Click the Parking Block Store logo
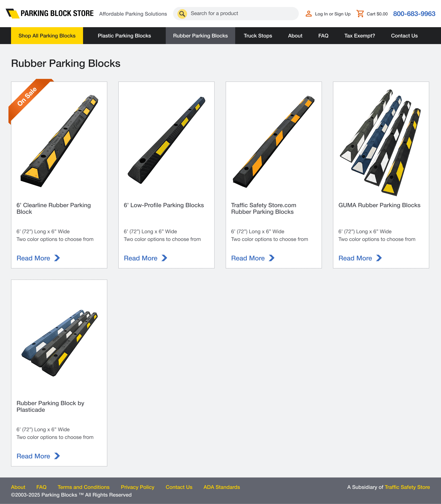 tap(49, 14)
